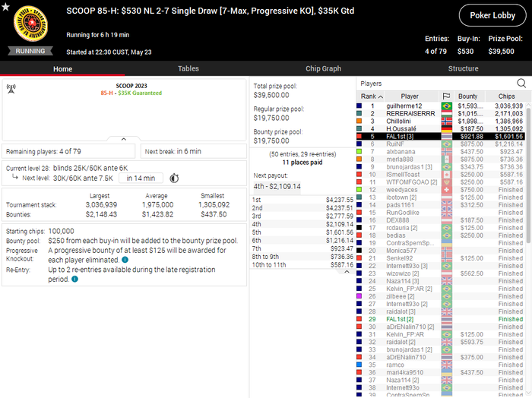Click the favorite star icon
The width and height of the screenshot is (532, 398).
[5, 6]
